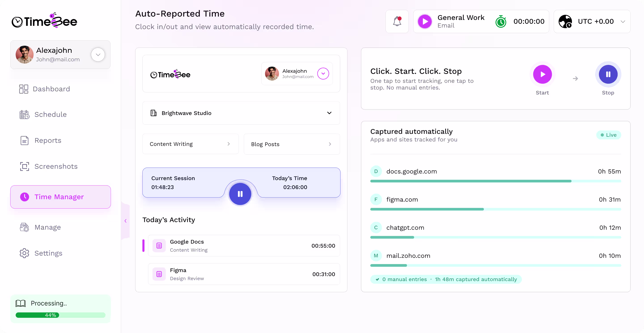The height and width of the screenshot is (333, 644).
Task: Expand the card's Alexajohn purple chevron
Action: (x=323, y=74)
